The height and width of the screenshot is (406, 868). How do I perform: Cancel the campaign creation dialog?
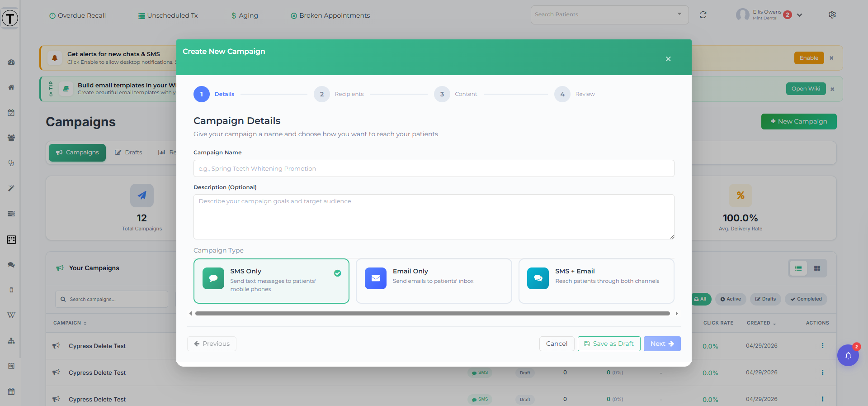click(x=557, y=344)
